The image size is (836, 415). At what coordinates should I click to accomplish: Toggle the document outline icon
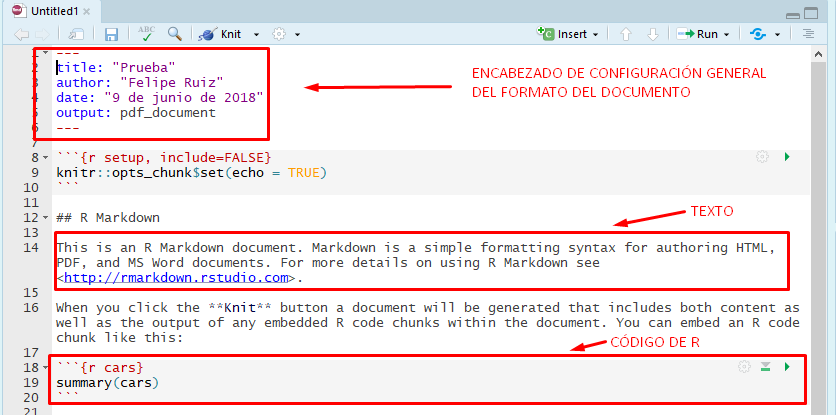(x=809, y=34)
